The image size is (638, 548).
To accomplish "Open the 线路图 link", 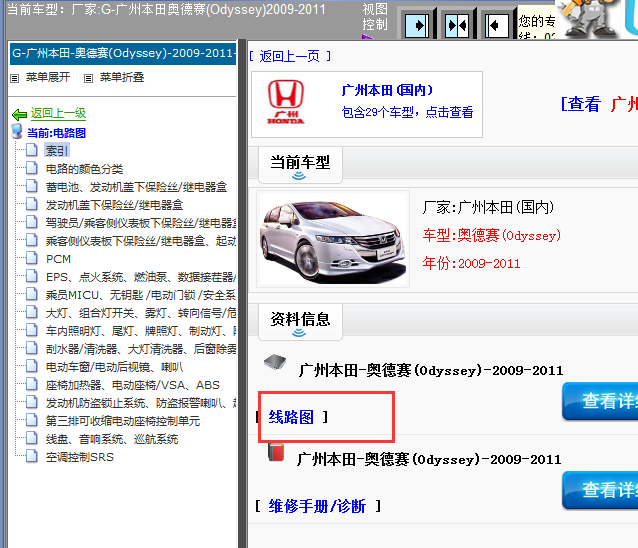I will point(291,417).
